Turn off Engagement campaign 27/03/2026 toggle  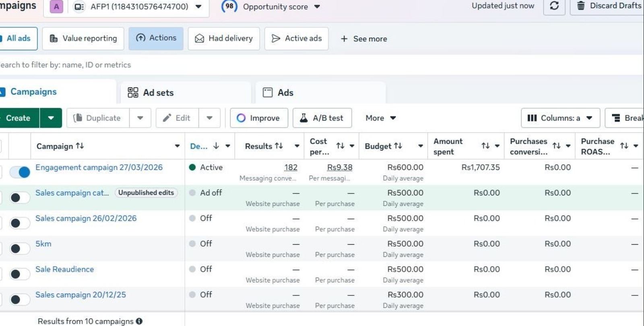[20, 172]
